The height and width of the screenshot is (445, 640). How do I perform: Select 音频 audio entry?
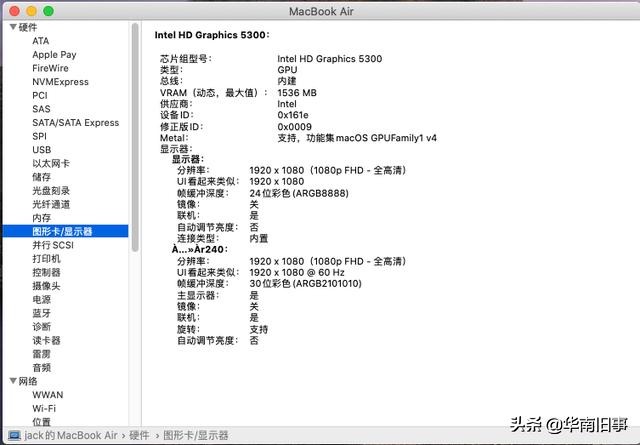click(42, 367)
